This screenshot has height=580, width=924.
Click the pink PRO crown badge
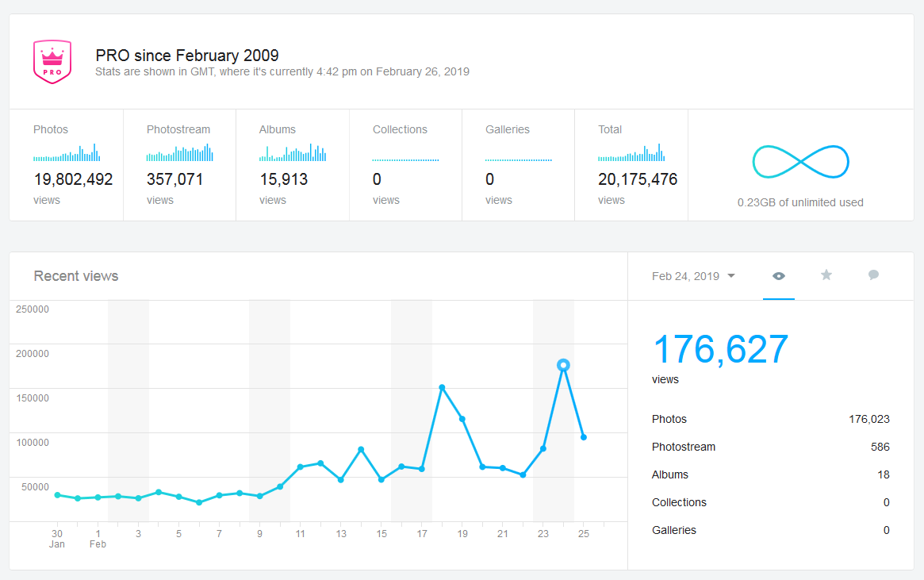[52, 62]
